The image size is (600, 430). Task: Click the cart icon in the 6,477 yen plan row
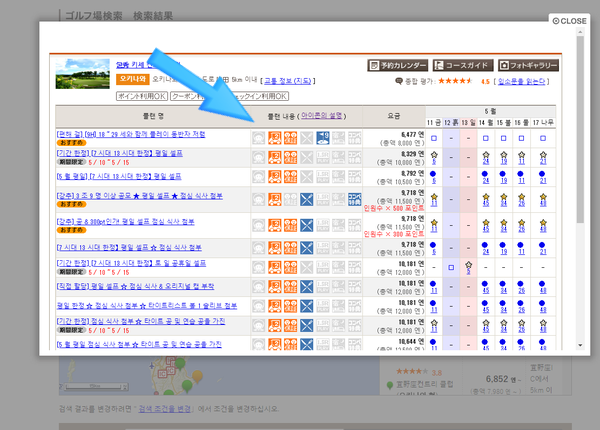(x=274, y=138)
